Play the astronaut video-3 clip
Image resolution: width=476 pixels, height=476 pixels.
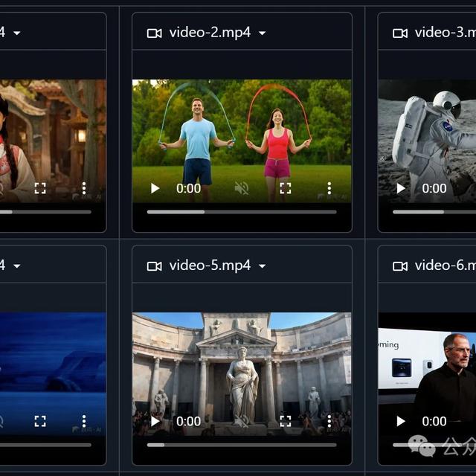click(x=401, y=188)
